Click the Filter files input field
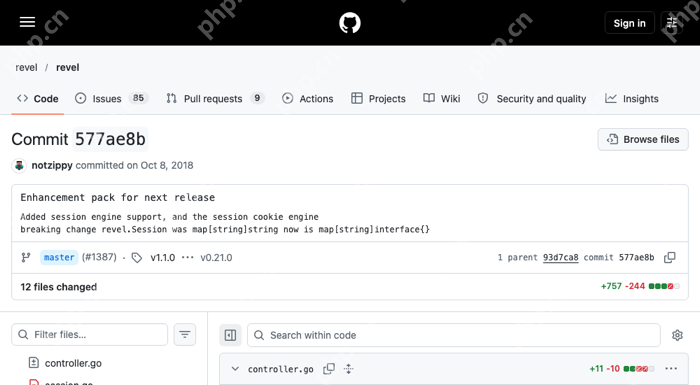The width and height of the screenshot is (700, 385). tap(89, 335)
